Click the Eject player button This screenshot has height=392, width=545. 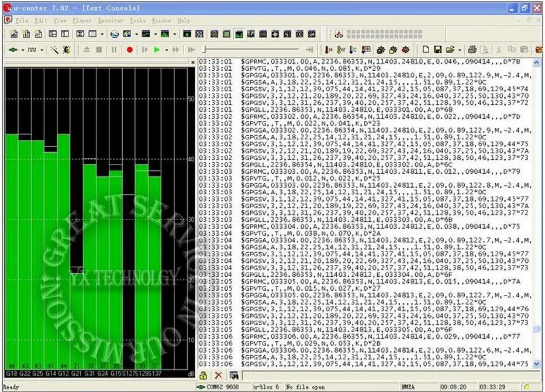tap(87, 50)
